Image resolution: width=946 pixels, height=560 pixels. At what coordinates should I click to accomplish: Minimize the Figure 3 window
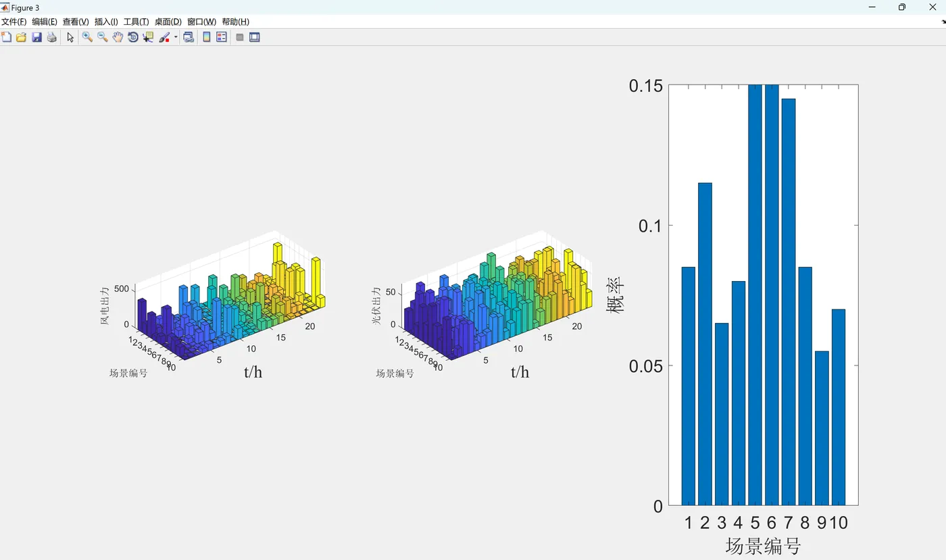coord(872,7)
